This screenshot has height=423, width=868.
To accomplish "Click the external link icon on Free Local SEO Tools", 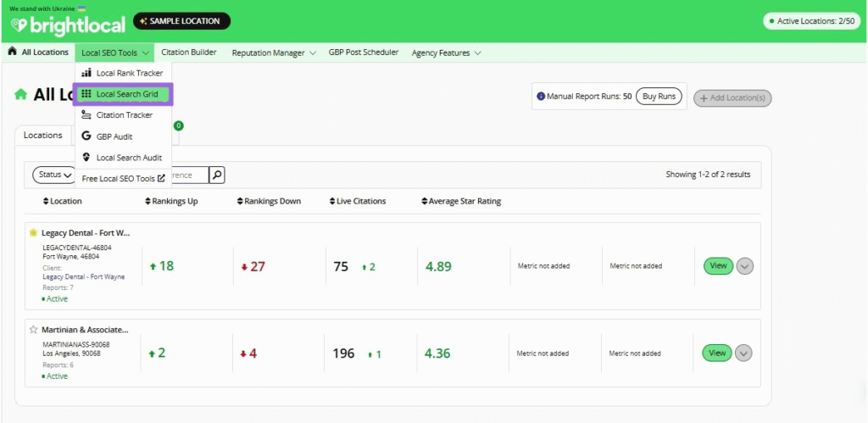I will [161, 178].
